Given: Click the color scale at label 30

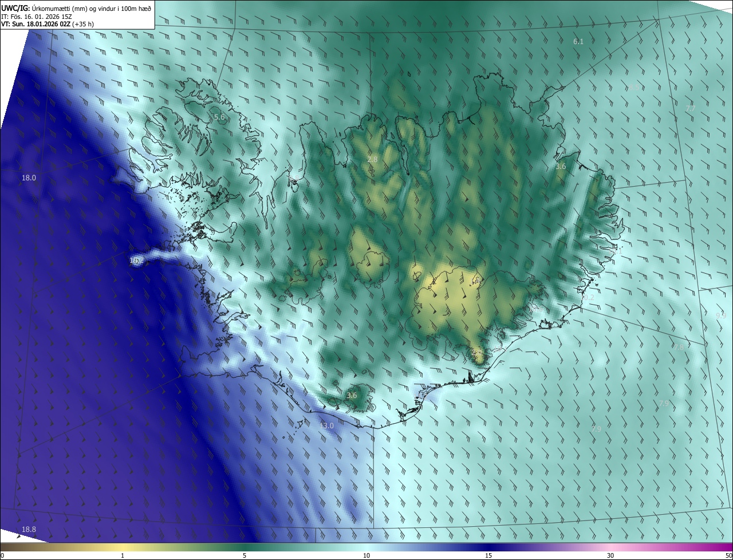Looking at the screenshot, I should click(x=610, y=556).
